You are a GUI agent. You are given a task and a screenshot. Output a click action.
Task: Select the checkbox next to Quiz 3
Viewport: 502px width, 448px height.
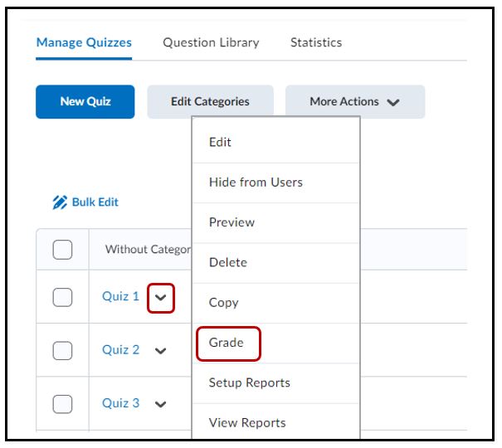coord(62,403)
